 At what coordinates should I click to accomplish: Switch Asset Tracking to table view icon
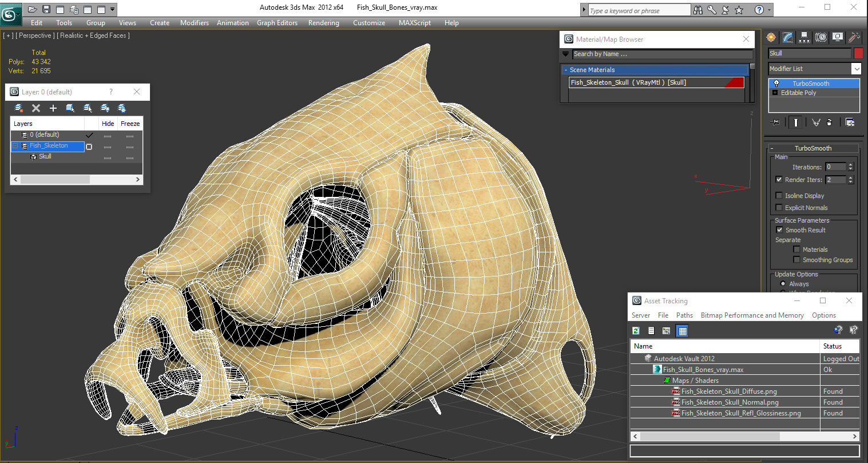click(x=681, y=330)
